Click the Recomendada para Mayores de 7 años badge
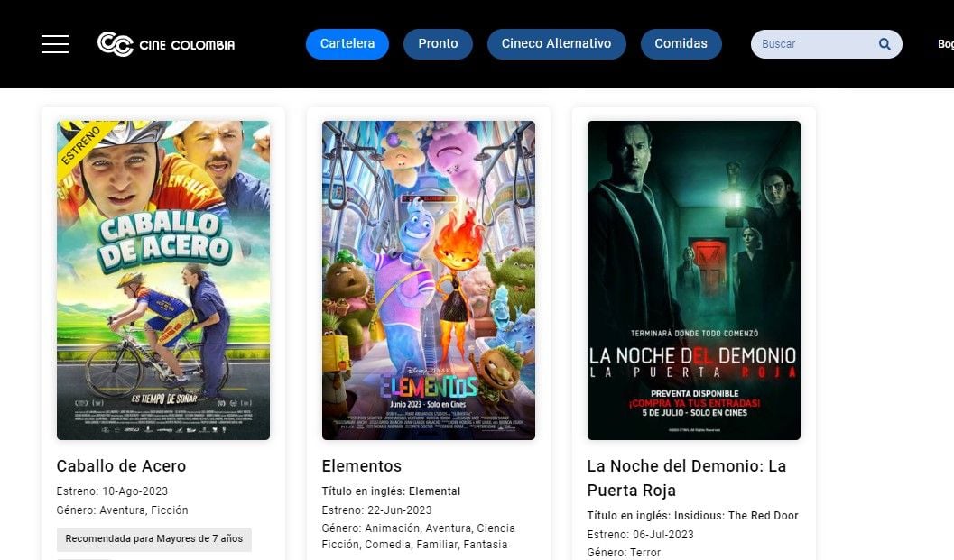Image resolution: width=954 pixels, height=560 pixels. point(153,537)
